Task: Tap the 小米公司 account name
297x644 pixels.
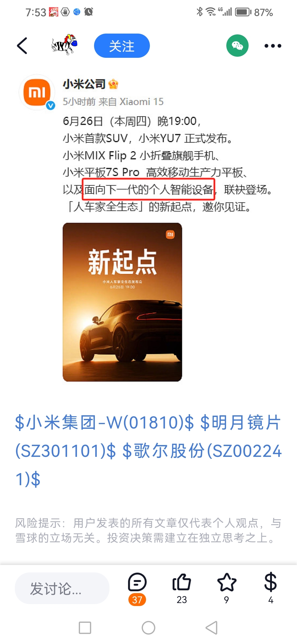Action: [x=84, y=84]
